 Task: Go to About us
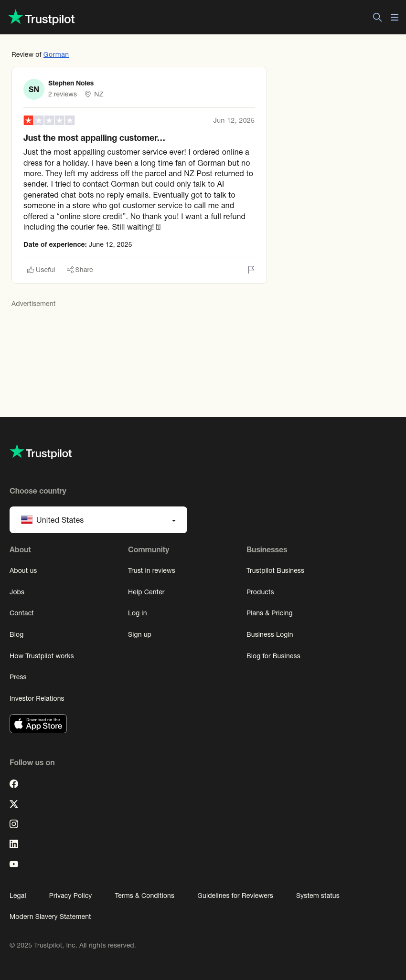(x=23, y=570)
